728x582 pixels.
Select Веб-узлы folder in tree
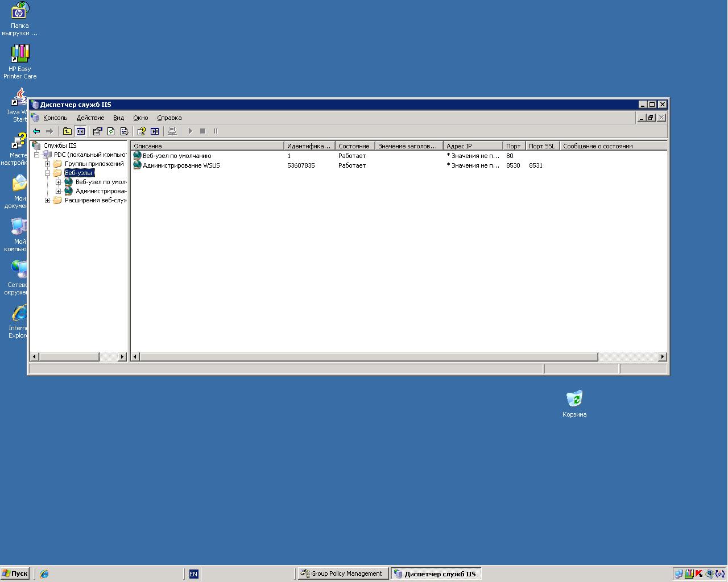coord(78,173)
